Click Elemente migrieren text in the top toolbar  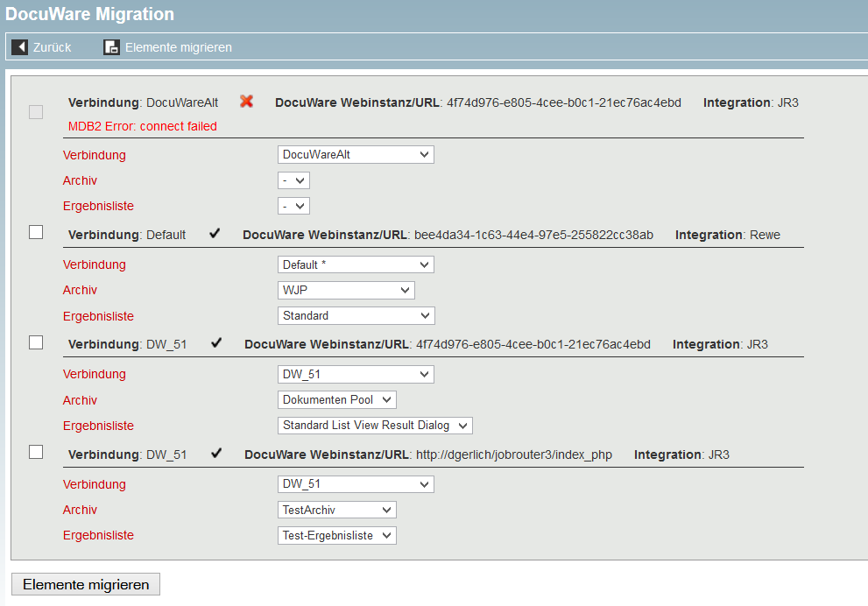(x=179, y=47)
